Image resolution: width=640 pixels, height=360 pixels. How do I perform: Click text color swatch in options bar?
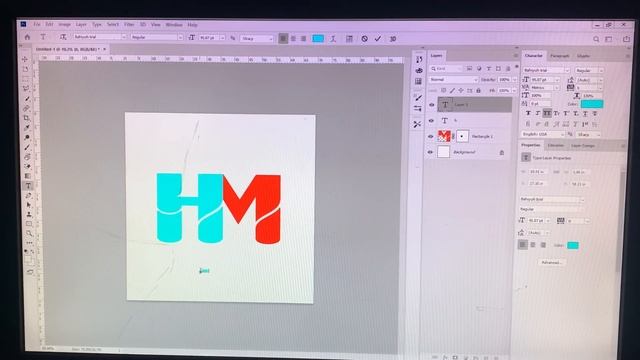(318, 38)
